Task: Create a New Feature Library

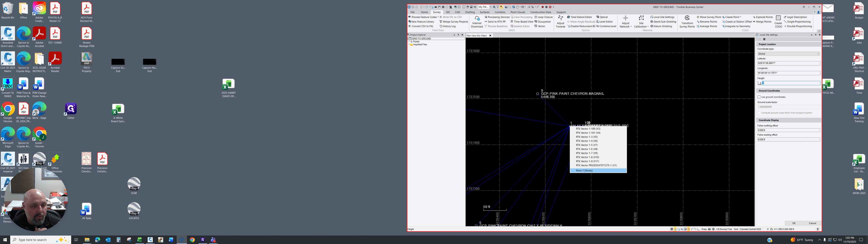Action: (421, 21)
